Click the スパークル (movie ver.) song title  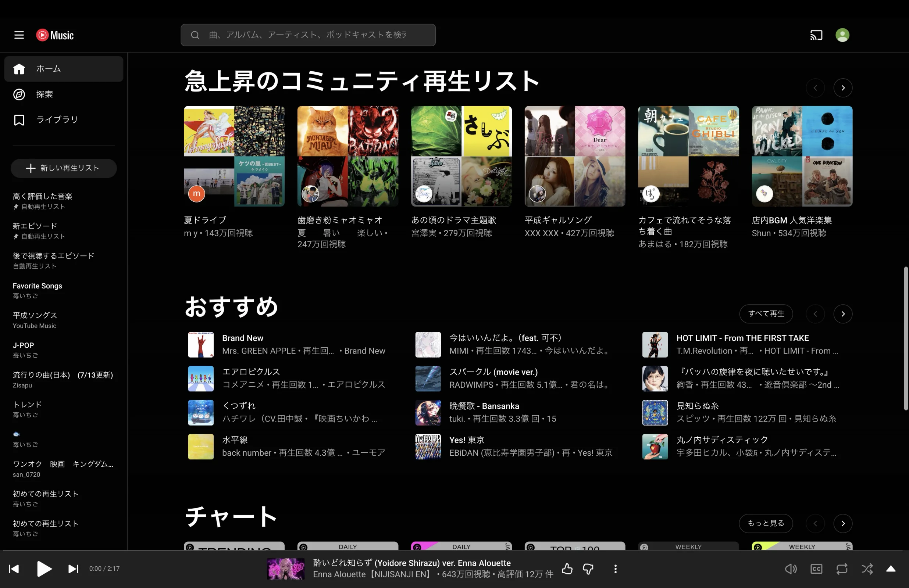tap(493, 372)
